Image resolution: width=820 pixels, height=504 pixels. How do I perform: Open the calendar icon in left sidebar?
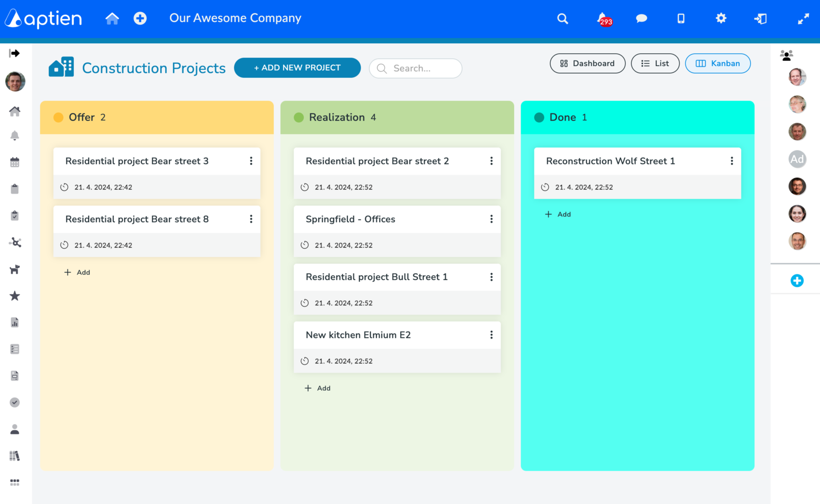tap(15, 163)
